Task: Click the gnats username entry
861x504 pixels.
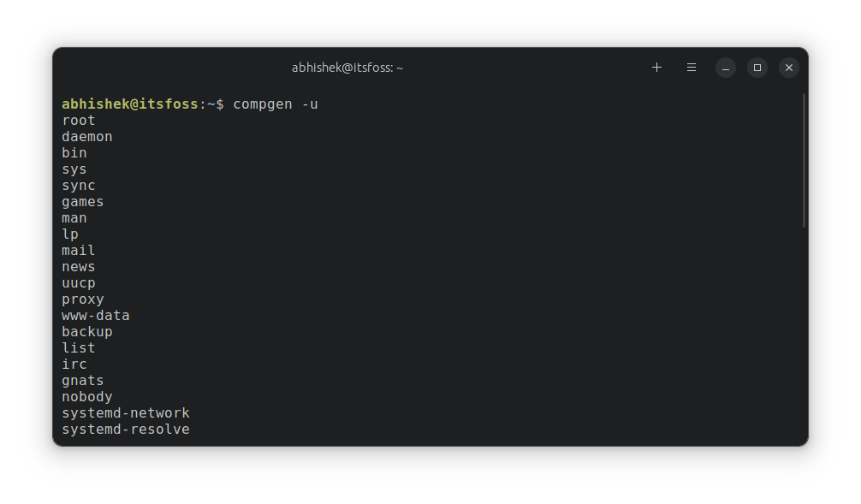Action: pyautogui.click(x=82, y=380)
